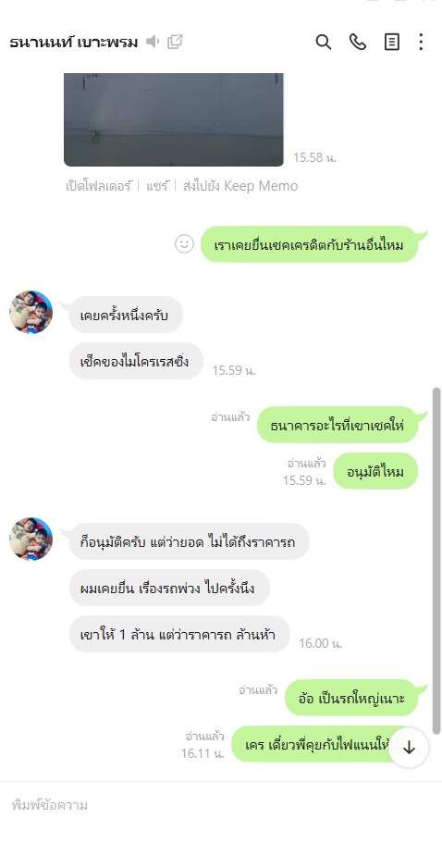
Task: Click แชร์ link under the image
Action: tap(157, 186)
